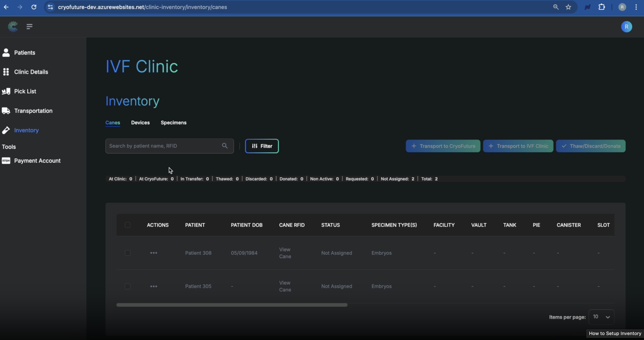The height and width of the screenshot is (340, 644).
Task: Check the Patient 305 row checkbox
Action: (128, 286)
